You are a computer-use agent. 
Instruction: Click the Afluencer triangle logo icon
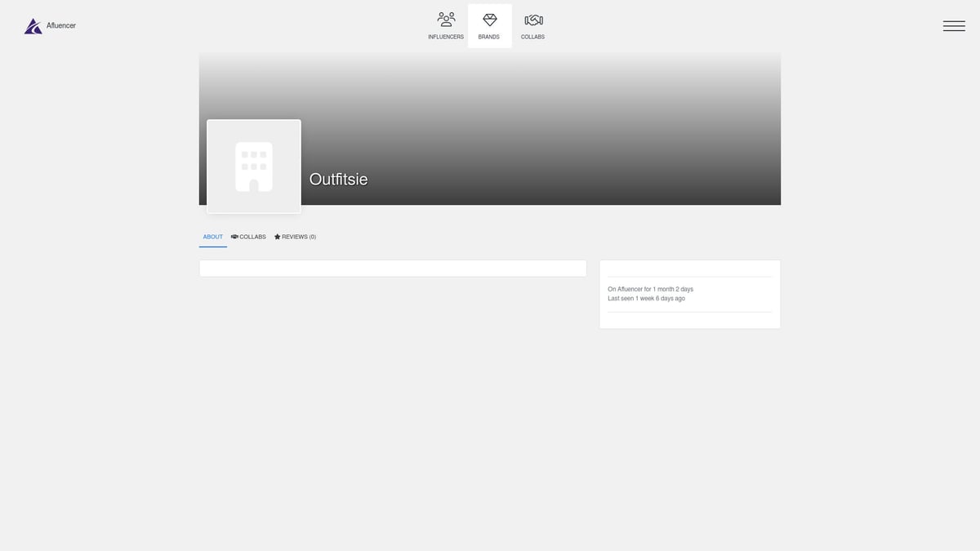pos(33,26)
